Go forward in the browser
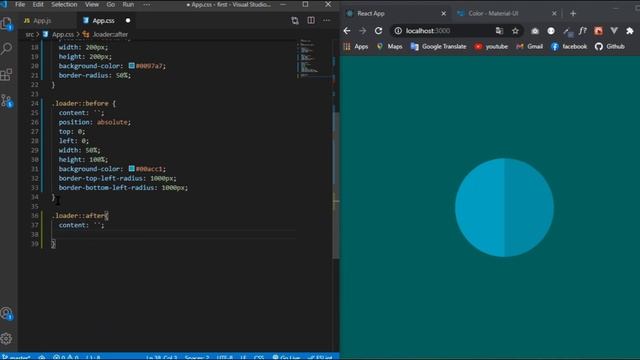Image resolution: width=640 pixels, height=360 pixels. click(x=362, y=31)
